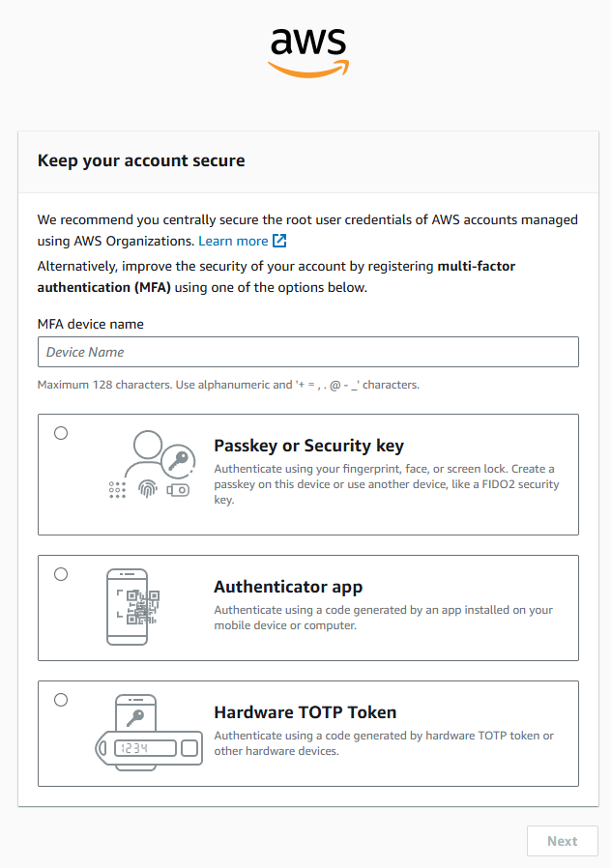Click the Next button
This screenshot has height=868, width=611.
pyautogui.click(x=563, y=841)
